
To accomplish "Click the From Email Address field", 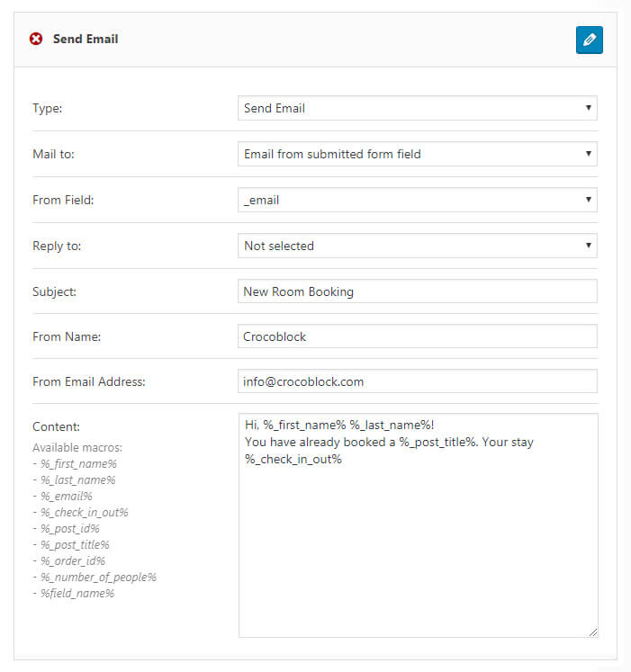I will [x=418, y=381].
